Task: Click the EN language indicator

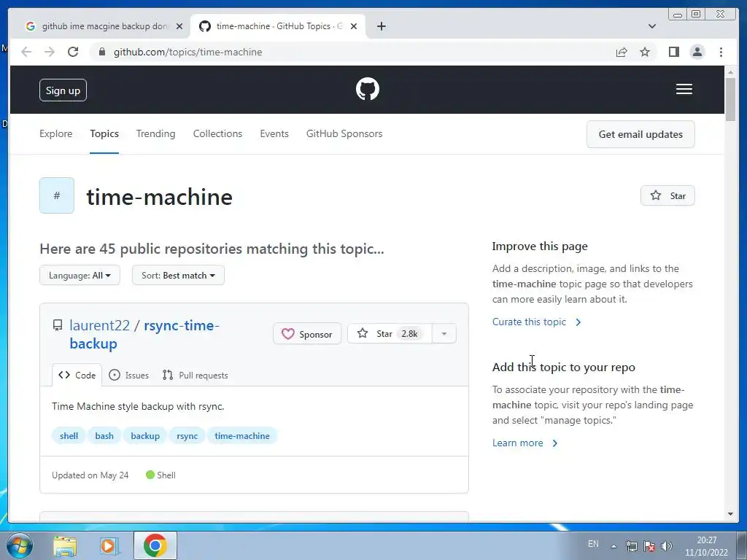Action: coord(593,544)
